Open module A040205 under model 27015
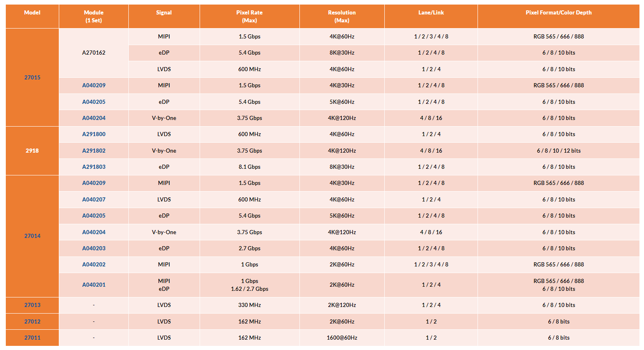Viewport: 644px width, 350px height. pos(94,102)
